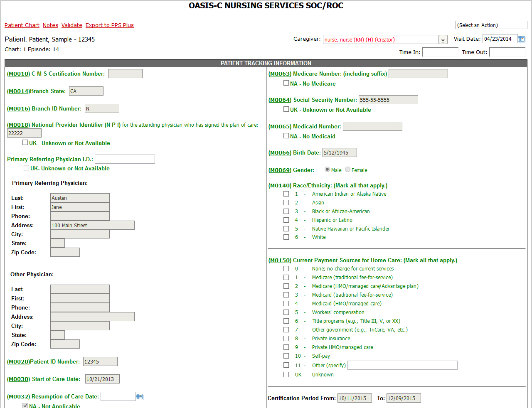
Task: Click the Validate link
Action: pyautogui.click(x=72, y=25)
